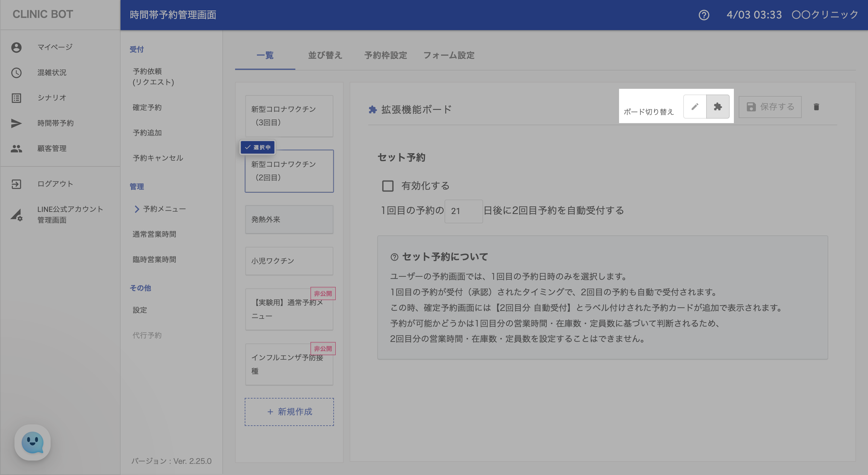Click the help question mark icon in header
Viewport: 868px width, 475px height.
click(703, 15)
